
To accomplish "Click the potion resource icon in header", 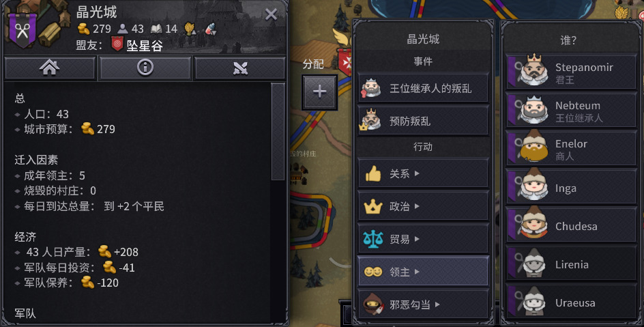I will click(x=210, y=29).
